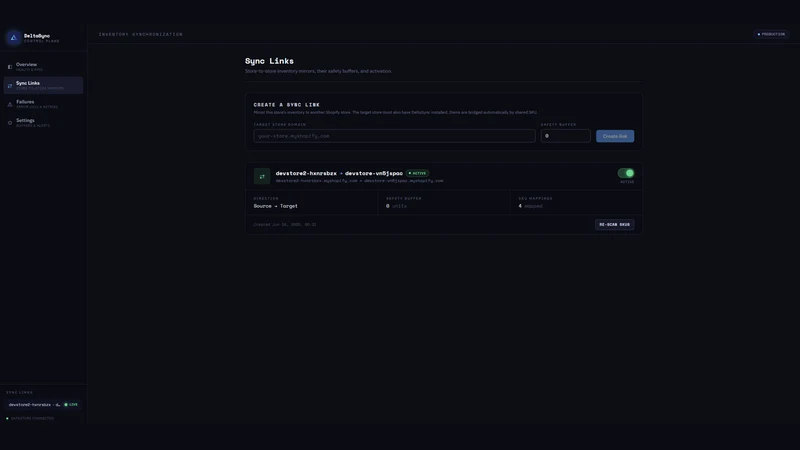Click the 'Source → Target' direction value
This screenshot has width=800, height=450.
tap(276, 206)
